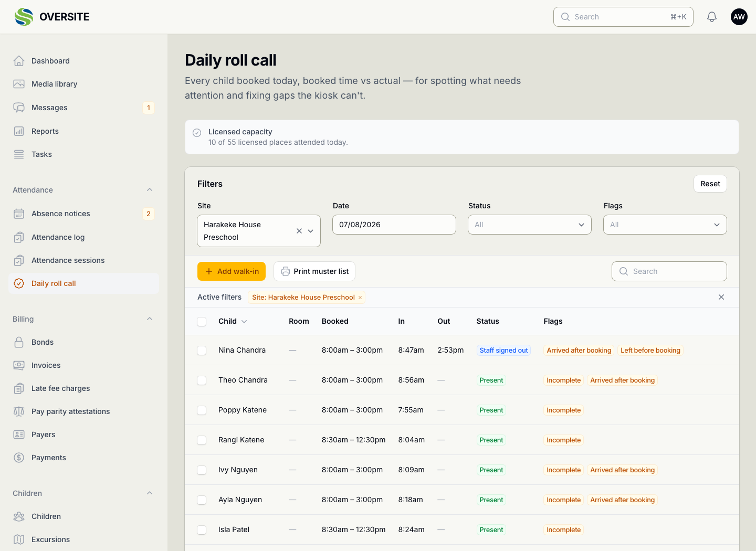Open Messages in the sidebar
756x551 pixels.
pyautogui.click(x=84, y=108)
